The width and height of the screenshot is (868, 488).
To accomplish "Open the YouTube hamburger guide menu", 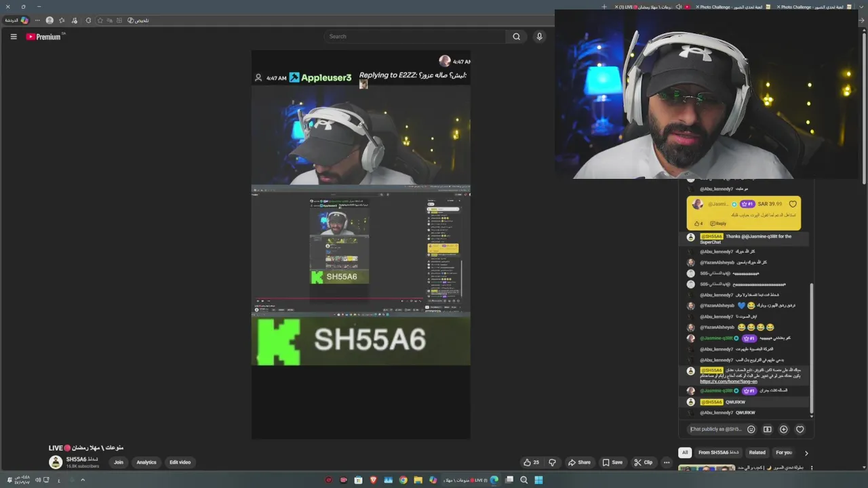I will click(14, 37).
